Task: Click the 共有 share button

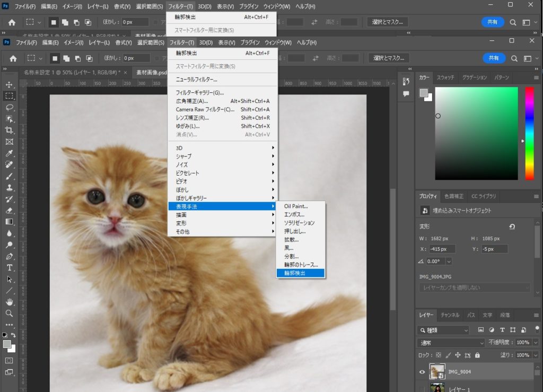Action: (x=494, y=58)
